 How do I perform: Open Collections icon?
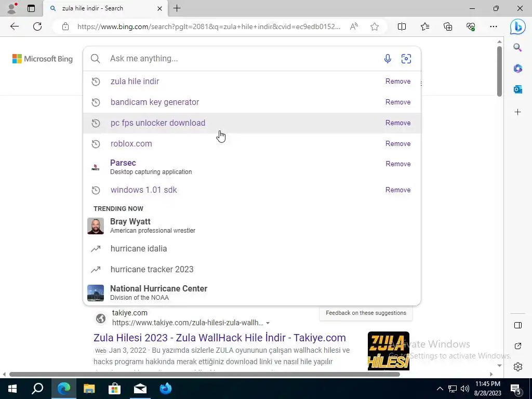448,26
